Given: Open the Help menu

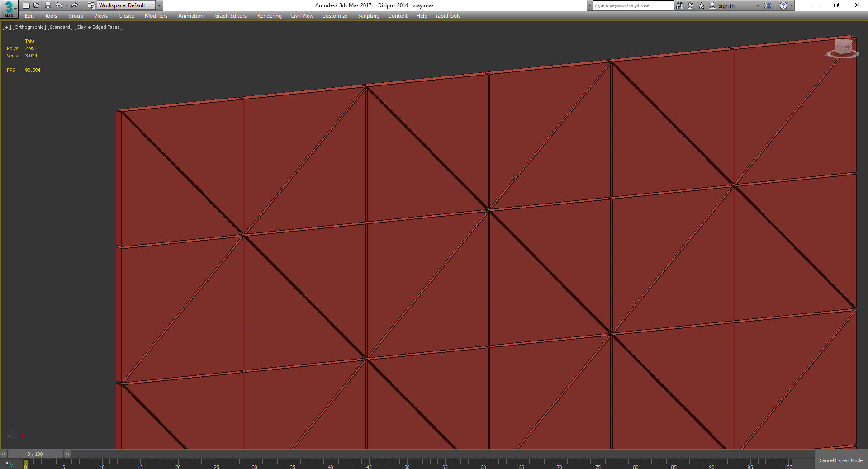Looking at the screenshot, I should point(422,16).
